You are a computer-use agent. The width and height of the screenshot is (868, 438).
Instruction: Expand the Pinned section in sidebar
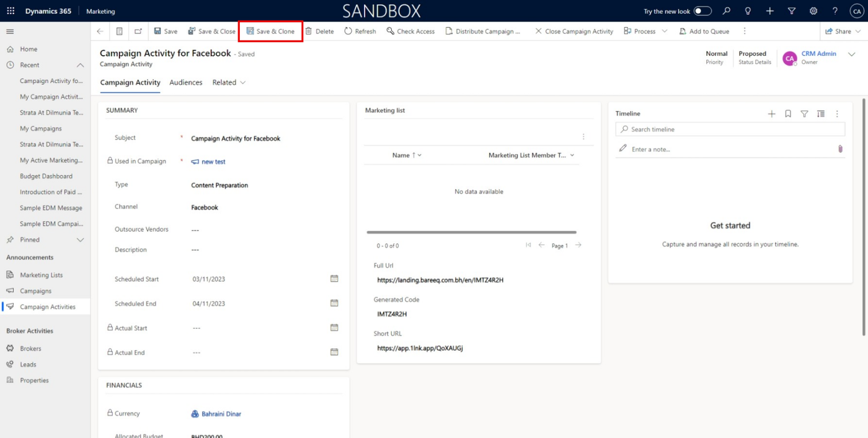80,240
